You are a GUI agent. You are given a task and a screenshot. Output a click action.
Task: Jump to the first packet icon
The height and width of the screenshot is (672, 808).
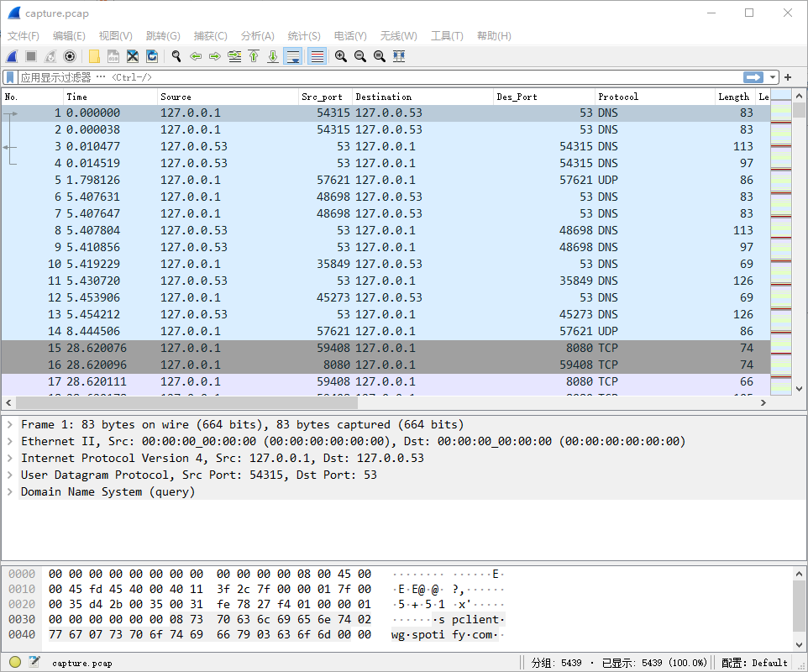coord(254,56)
